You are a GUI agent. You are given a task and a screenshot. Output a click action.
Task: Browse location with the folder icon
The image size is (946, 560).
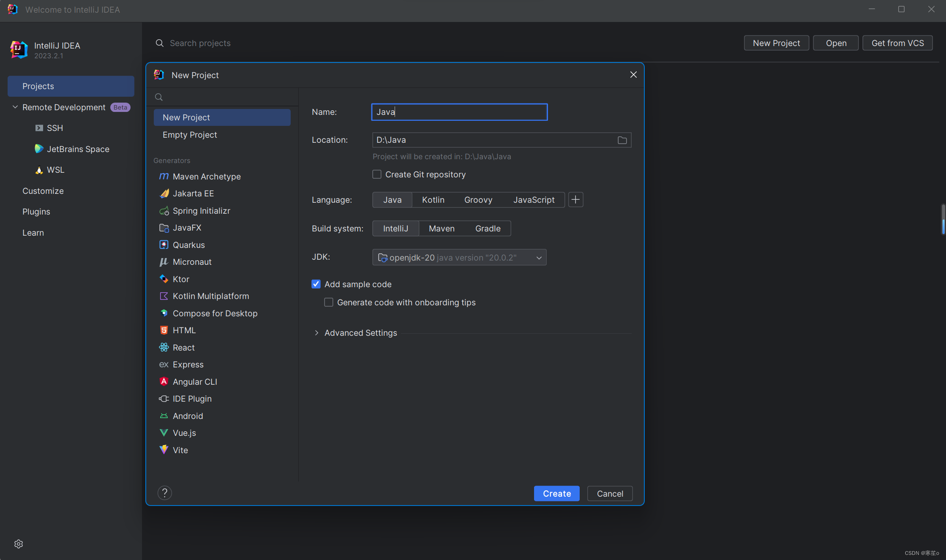pyautogui.click(x=622, y=140)
